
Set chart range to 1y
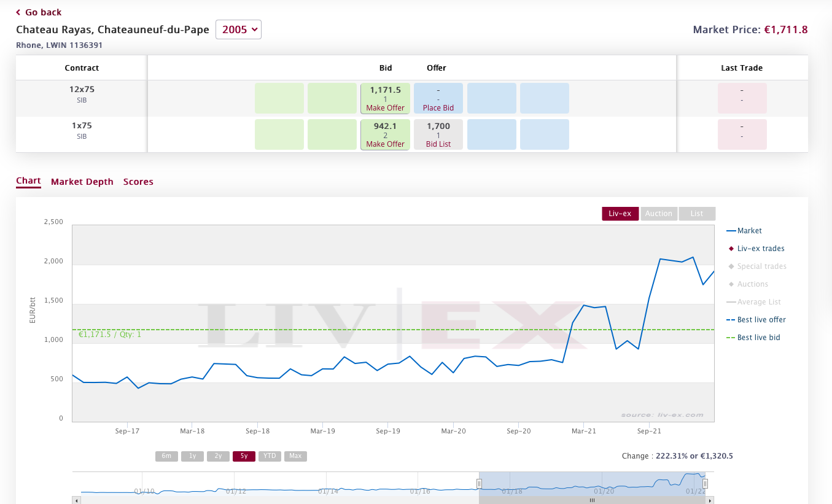coord(192,456)
